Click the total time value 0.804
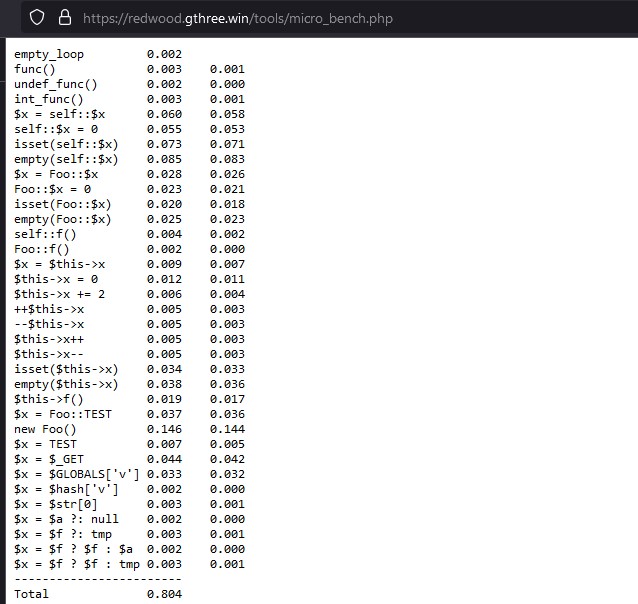This screenshot has width=638, height=604. [164, 594]
